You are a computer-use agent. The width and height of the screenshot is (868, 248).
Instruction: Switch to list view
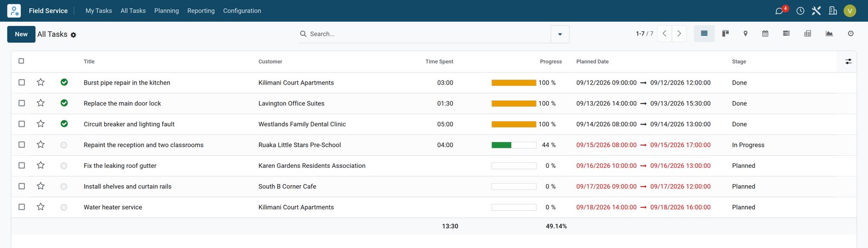704,34
